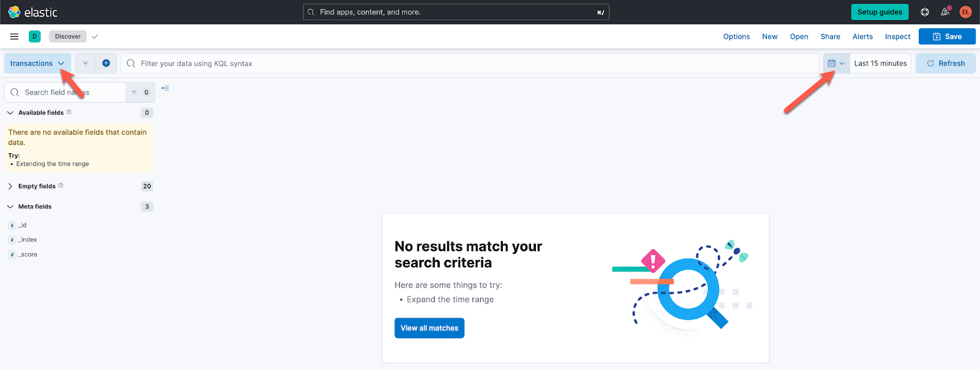Viewport: 980px width, 369px height.
Task: Open the help menu icon
Action: coord(925,12)
